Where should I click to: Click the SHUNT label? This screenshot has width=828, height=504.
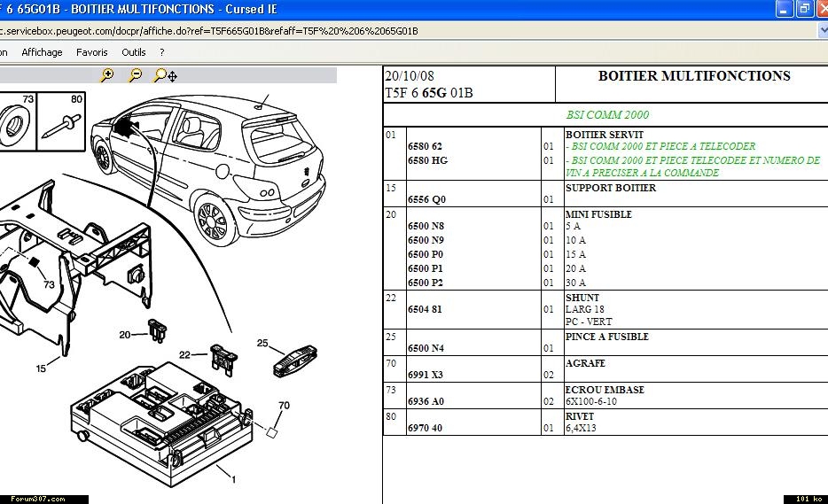[582, 298]
